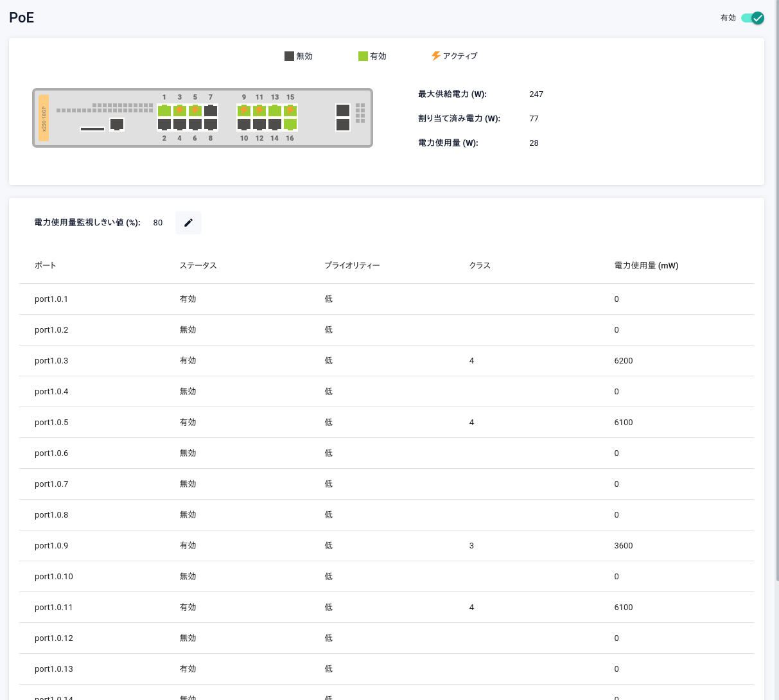This screenshot has width=779, height=700.
Task: Select disabled port 7 on the switch diagram
Action: (x=211, y=110)
